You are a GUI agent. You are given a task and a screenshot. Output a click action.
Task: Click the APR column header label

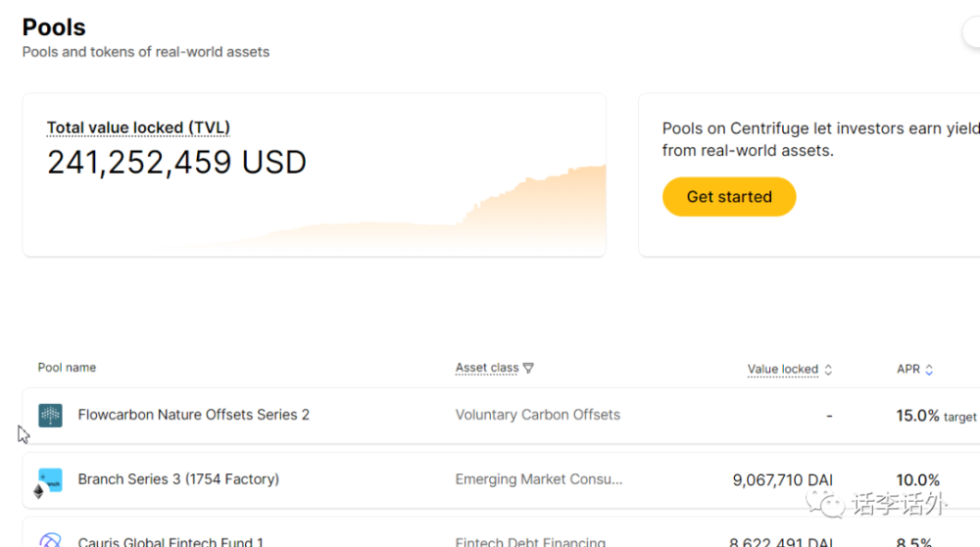[908, 370]
